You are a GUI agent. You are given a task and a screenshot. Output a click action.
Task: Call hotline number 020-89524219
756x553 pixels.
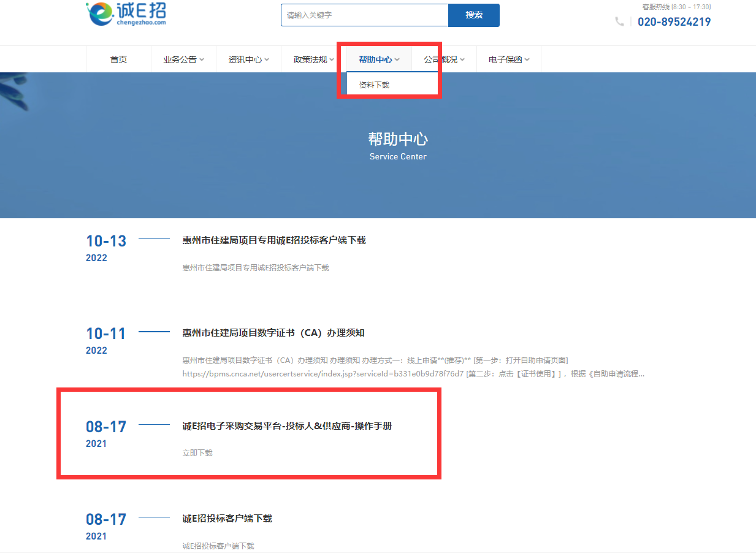coord(674,21)
